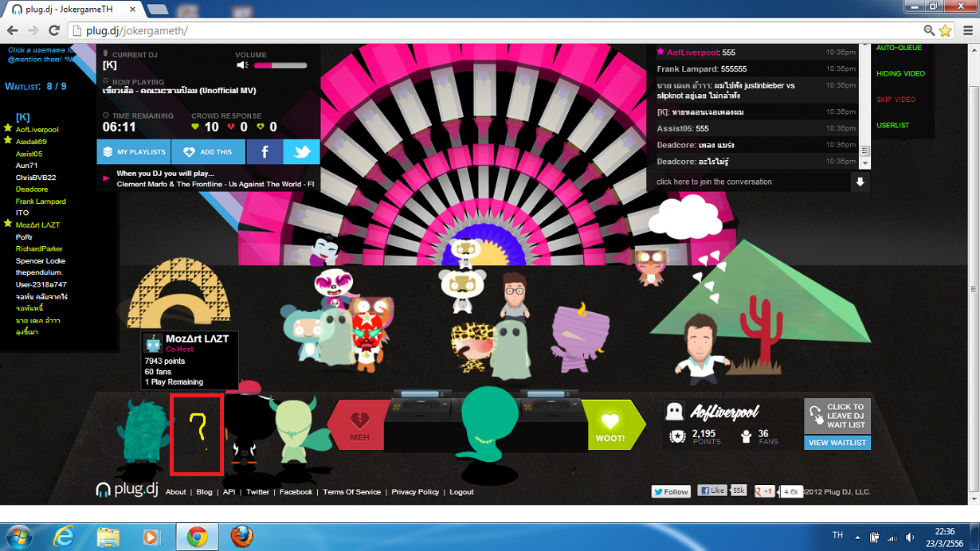Open the Facebook footer link

(296, 492)
